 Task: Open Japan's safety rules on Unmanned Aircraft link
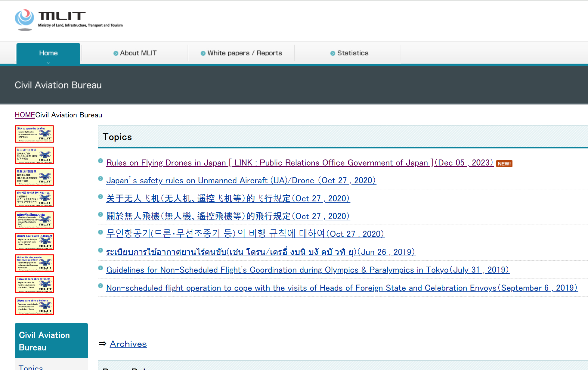pyautogui.click(x=241, y=181)
